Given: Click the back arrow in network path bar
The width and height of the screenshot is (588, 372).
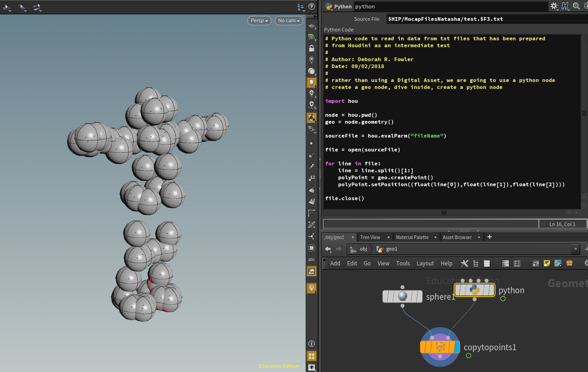Looking at the screenshot, I should [328, 249].
